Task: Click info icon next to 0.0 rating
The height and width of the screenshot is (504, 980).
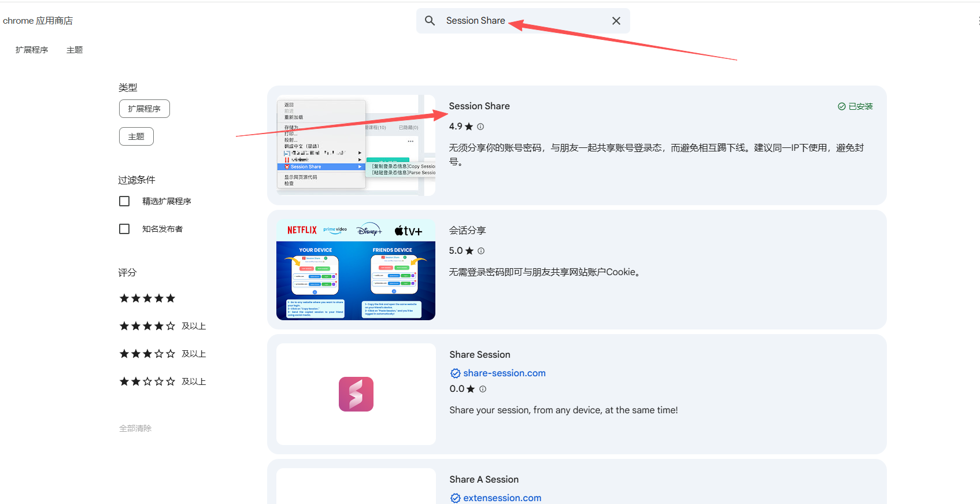Action: coord(483,389)
